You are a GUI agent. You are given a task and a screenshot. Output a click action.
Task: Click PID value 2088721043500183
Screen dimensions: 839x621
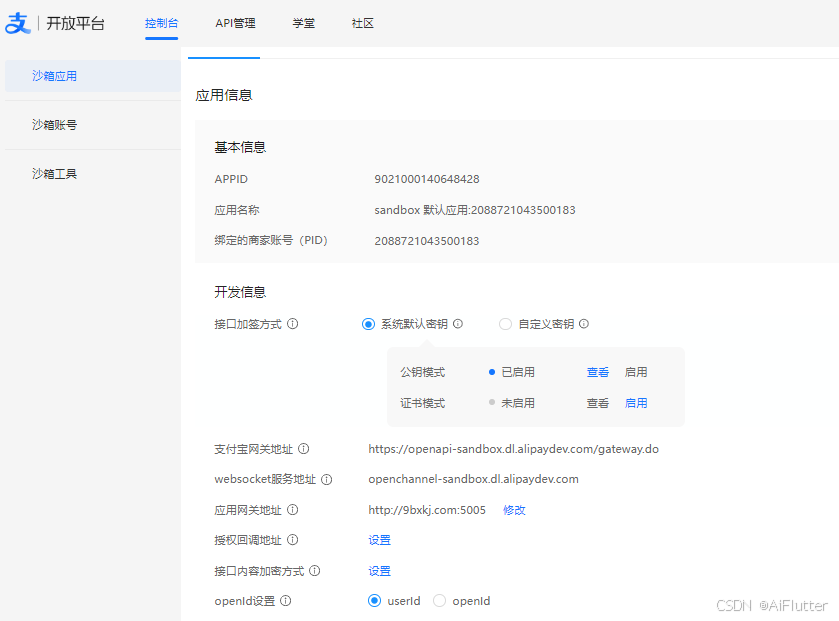427,241
